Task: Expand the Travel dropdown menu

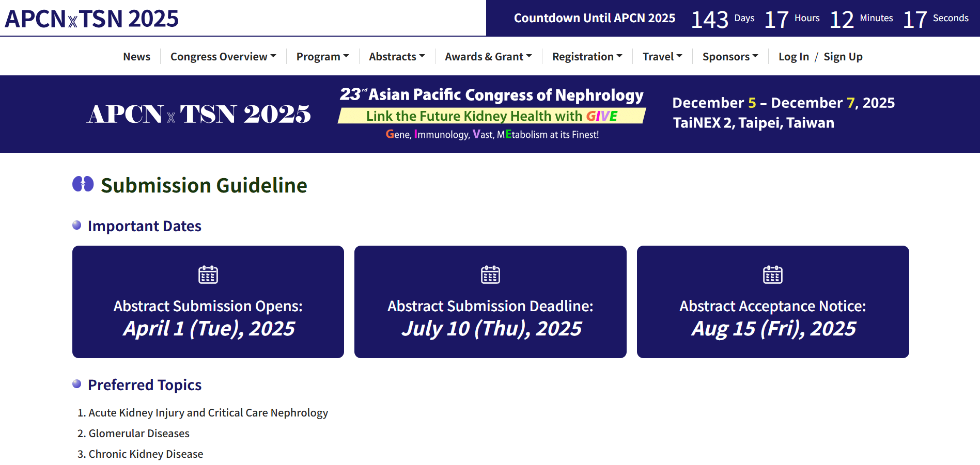Action: 662,56
